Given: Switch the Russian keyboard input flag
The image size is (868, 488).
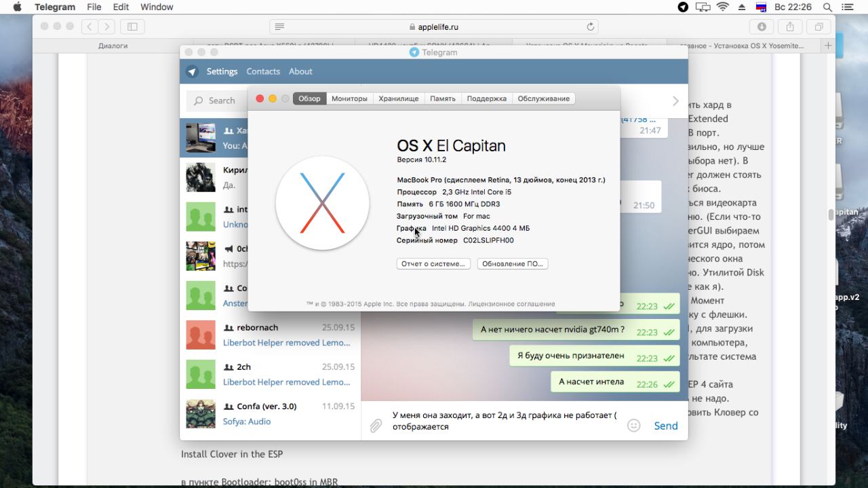Looking at the screenshot, I should point(761,7).
